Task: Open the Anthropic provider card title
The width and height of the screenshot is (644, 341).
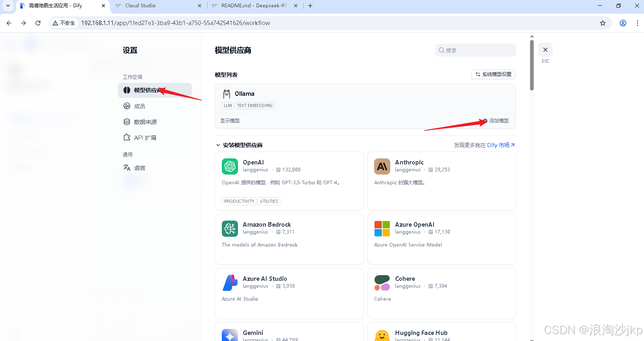Action: click(409, 162)
